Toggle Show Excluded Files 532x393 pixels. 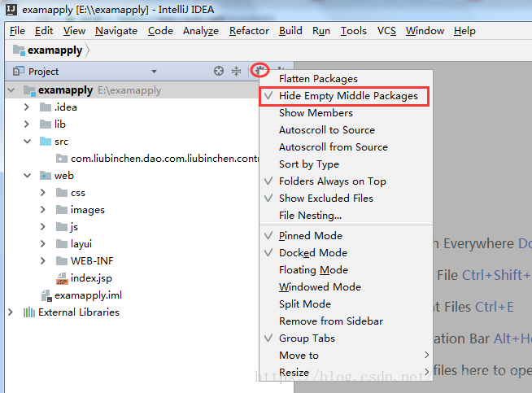(x=346, y=199)
